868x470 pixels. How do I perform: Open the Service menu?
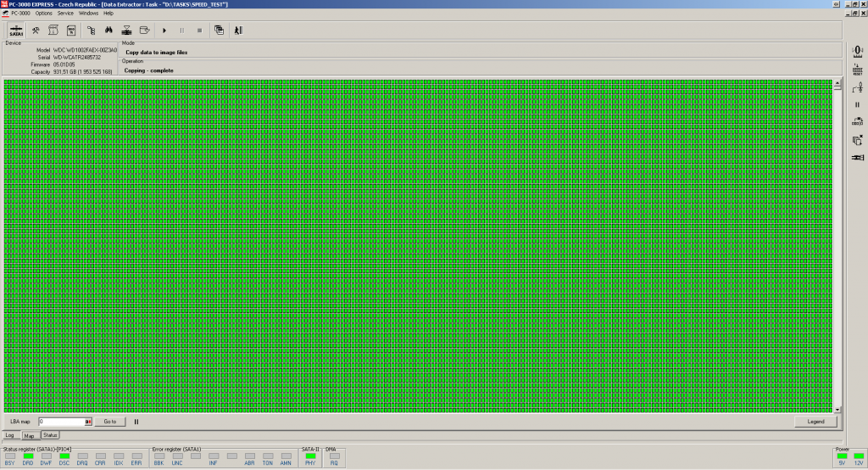pos(65,14)
